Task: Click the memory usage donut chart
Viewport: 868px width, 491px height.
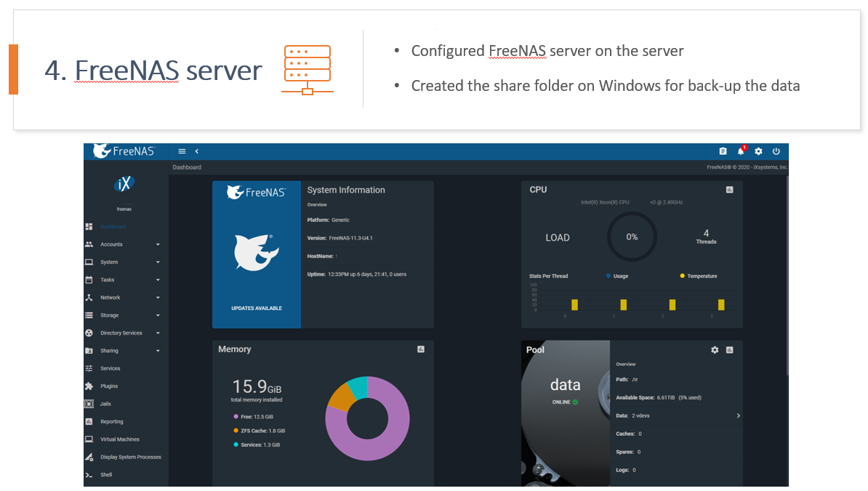Action: 368,418
